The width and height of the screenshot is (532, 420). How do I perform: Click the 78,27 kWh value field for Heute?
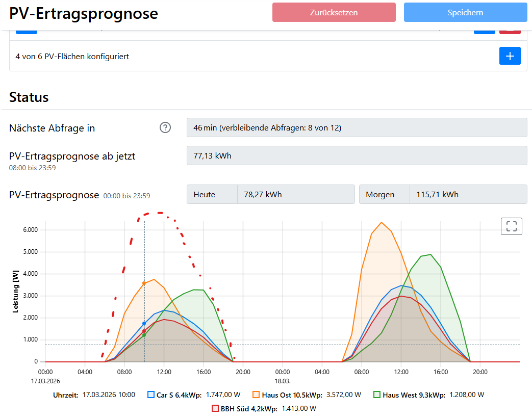point(296,194)
